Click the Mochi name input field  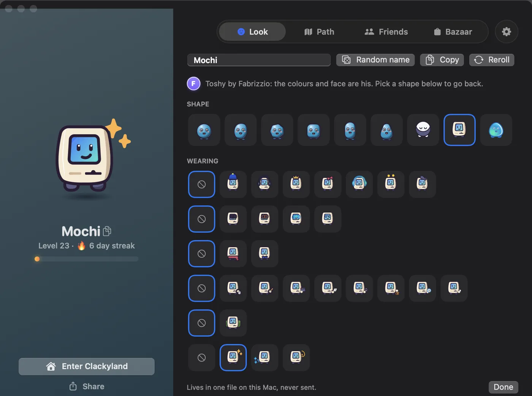pos(259,60)
